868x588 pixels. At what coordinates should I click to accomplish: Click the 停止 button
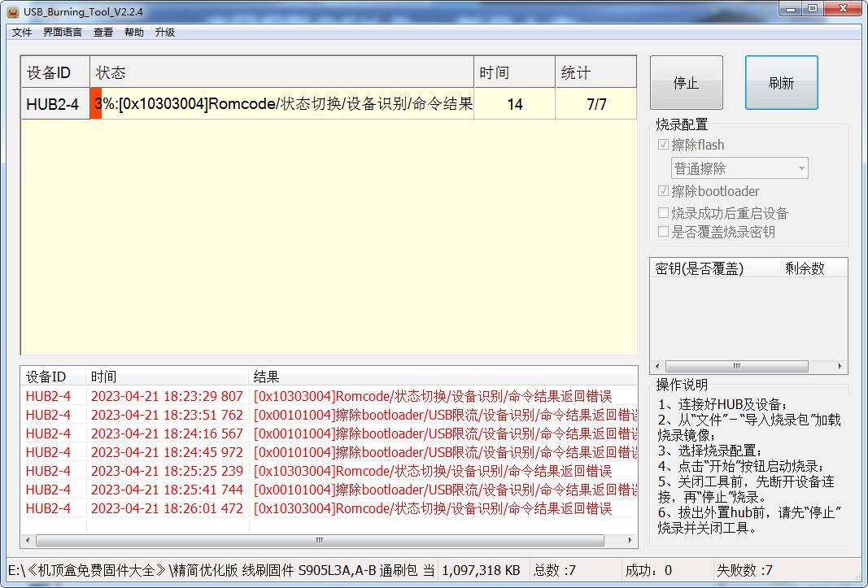click(x=687, y=82)
